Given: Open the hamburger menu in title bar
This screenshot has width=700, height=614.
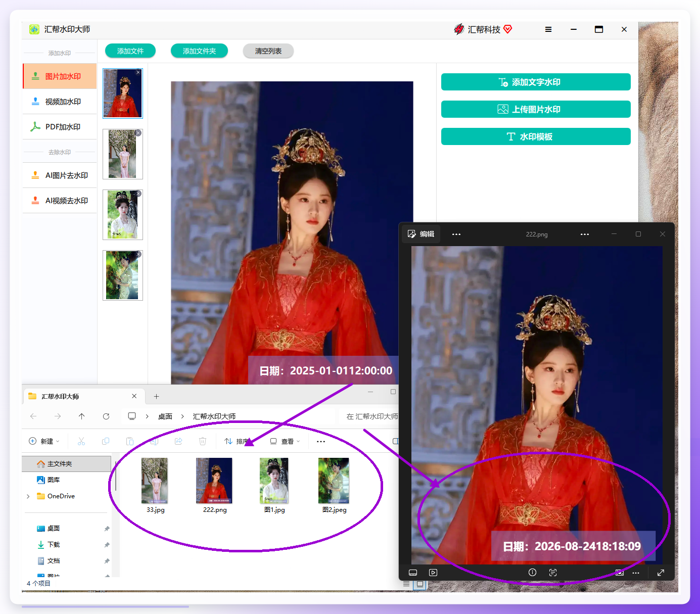Looking at the screenshot, I should click(548, 29).
